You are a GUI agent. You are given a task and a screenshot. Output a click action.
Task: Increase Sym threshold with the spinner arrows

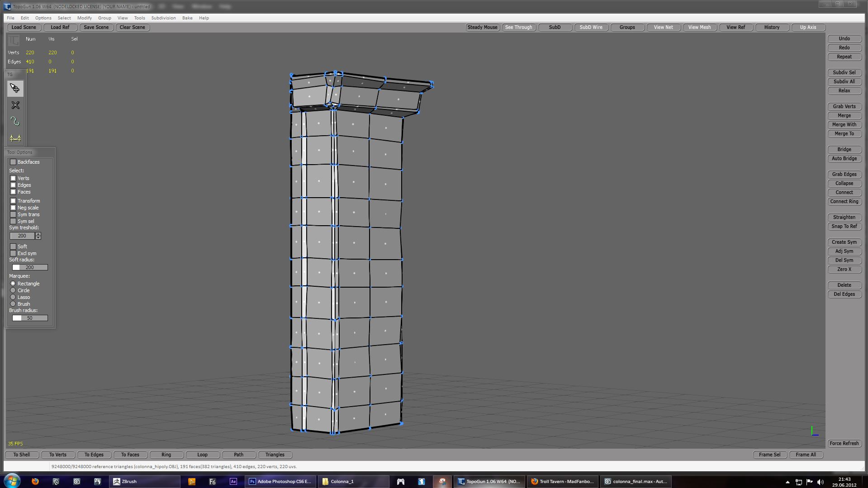tap(38, 234)
